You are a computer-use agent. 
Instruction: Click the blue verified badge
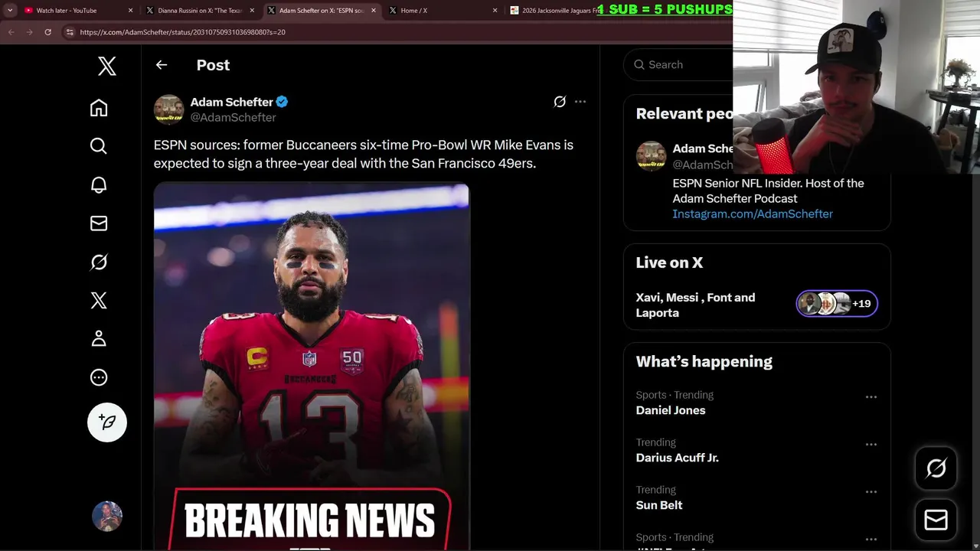point(283,102)
